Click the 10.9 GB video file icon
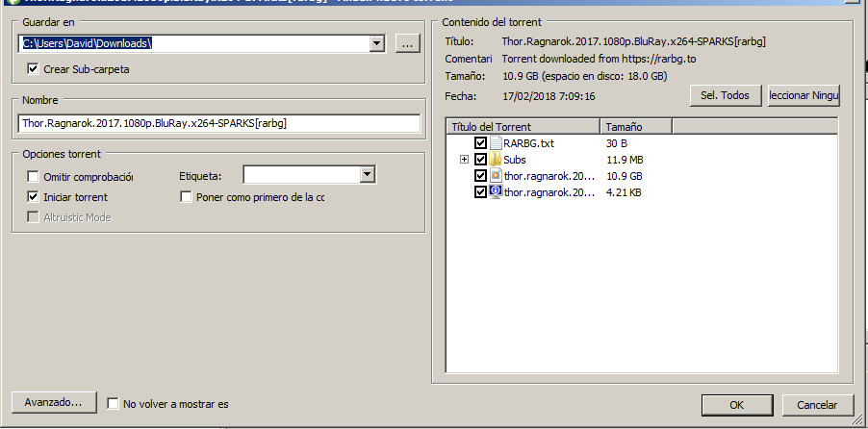 (496, 176)
